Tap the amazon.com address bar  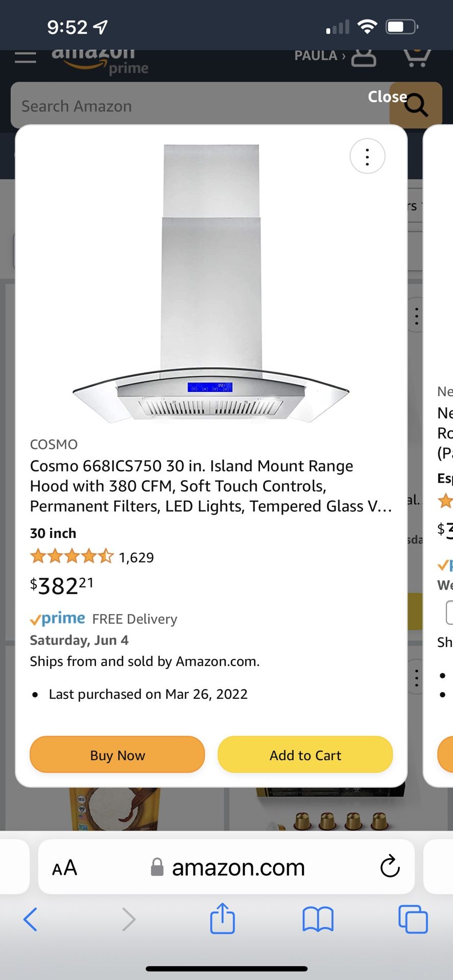tap(237, 867)
